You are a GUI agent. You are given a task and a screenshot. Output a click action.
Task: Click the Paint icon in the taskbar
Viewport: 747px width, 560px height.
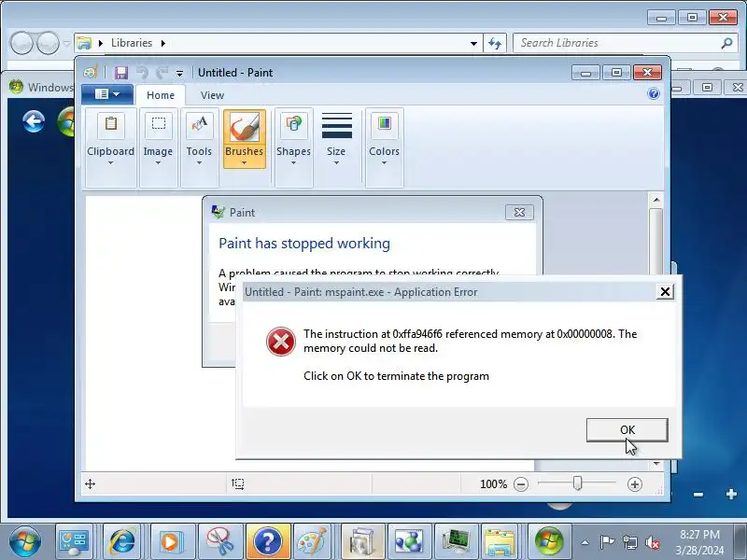coord(312,541)
